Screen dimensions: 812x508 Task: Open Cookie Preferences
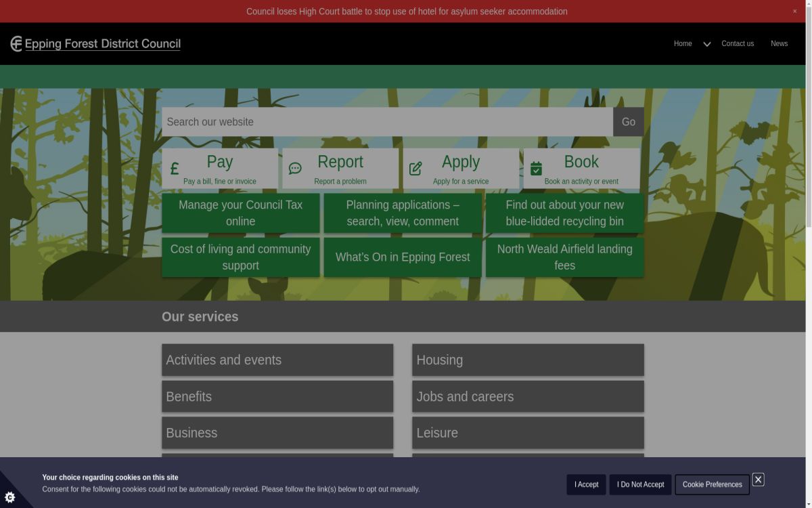(712, 484)
